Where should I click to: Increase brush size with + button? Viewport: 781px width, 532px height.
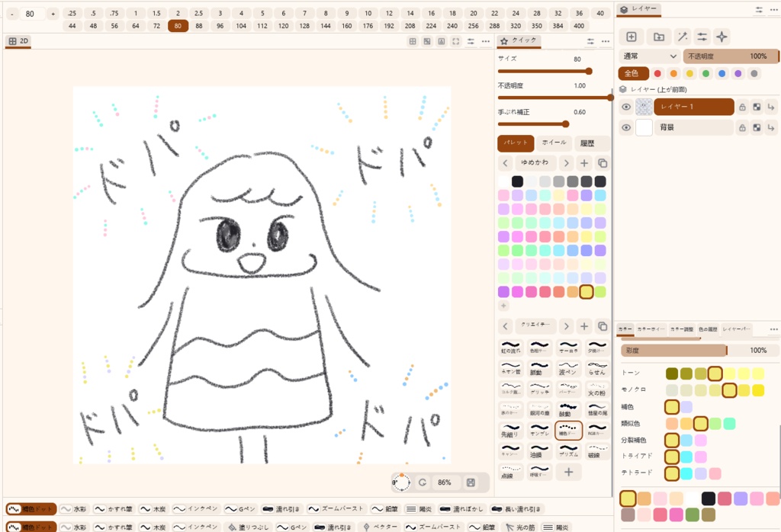pos(53,14)
